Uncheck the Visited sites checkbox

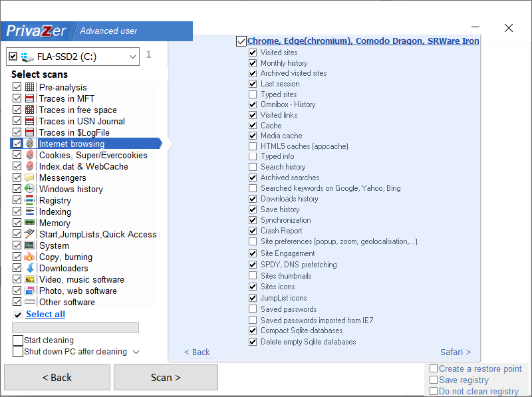[x=253, y=53]
